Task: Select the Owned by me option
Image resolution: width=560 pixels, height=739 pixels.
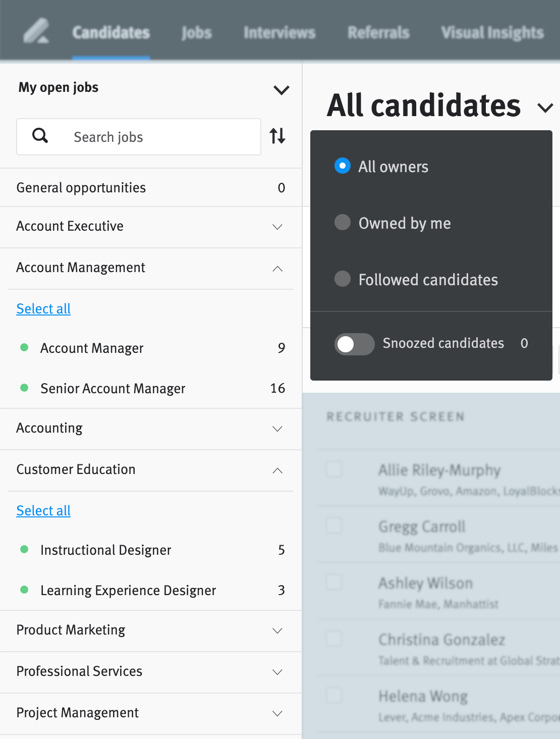Action: pyautogui.click(x=343, y=222)
